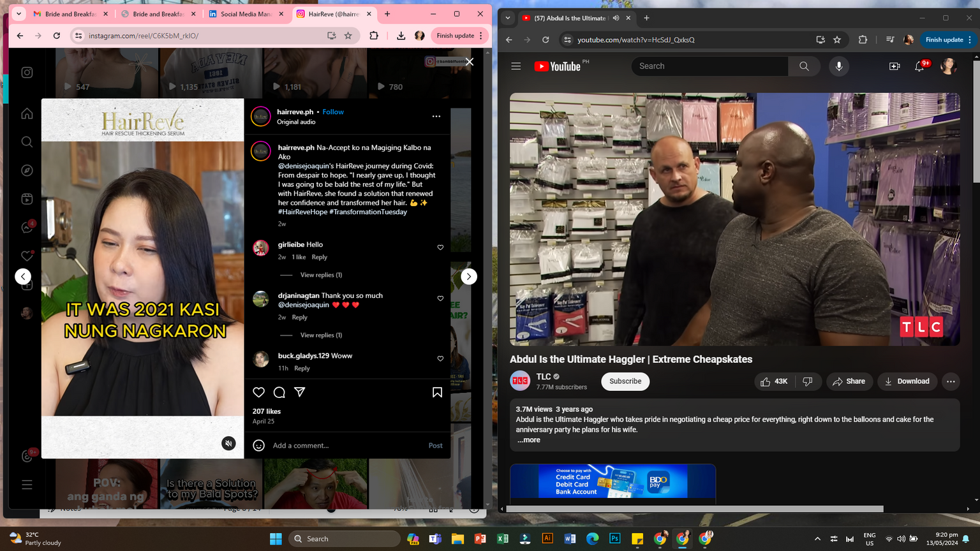The width and height of the screenshot is (980, 551).
Task: Expand View replies under drjaninagtan comment
Action: (321, 335)
